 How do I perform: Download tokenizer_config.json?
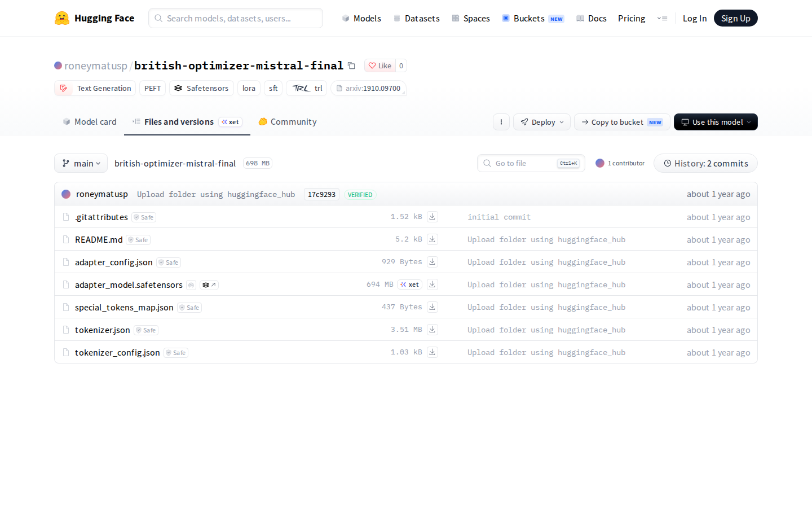(432, 352)
